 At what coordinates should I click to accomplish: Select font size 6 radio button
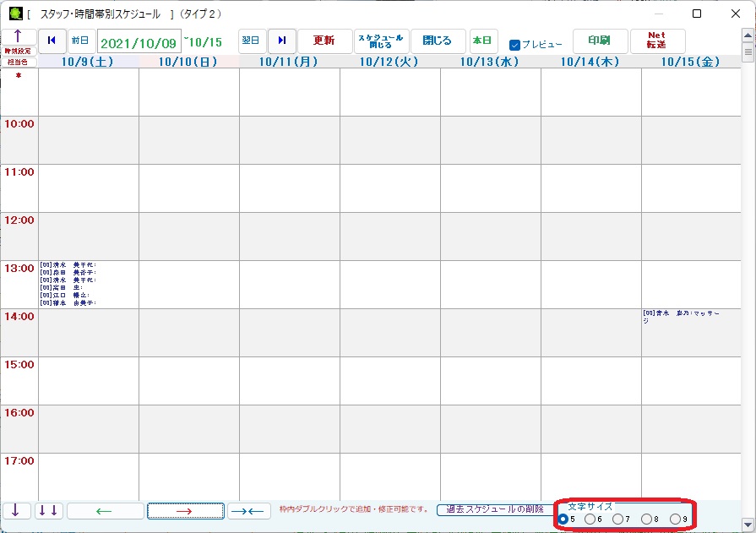tap(590, 519)
